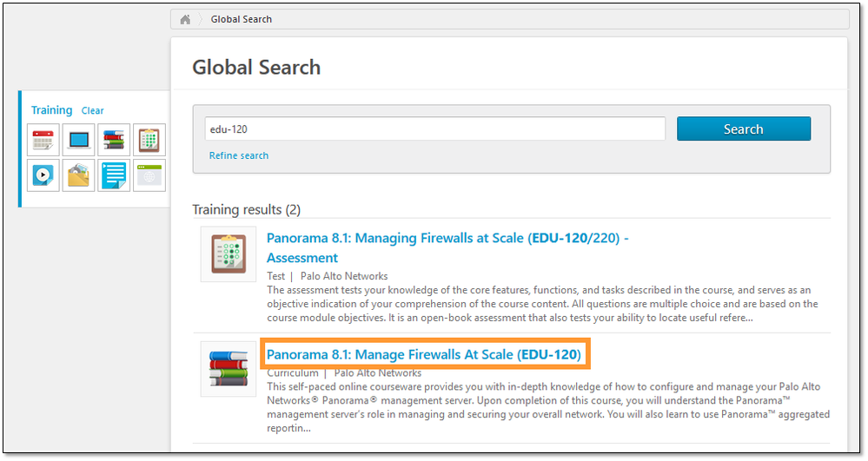Image resolution: width=868 pixels, height=461 pixels.
Task: Click the assessment clipboard thumbnail in results
Action: pos(229,254)
